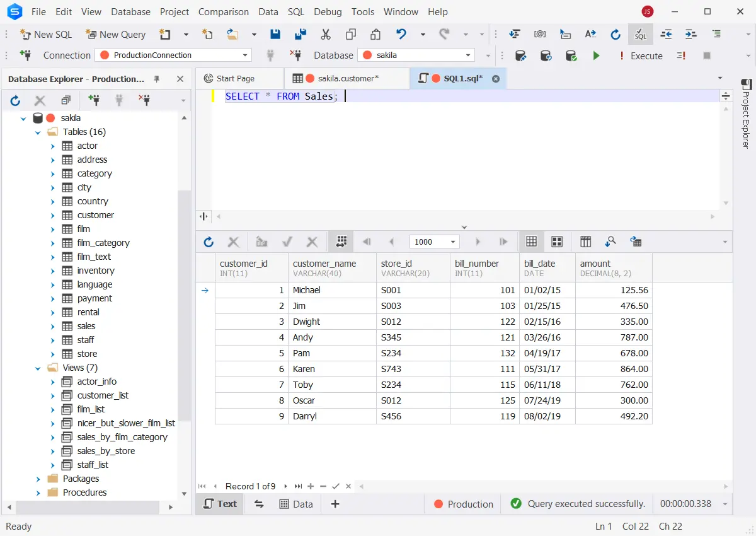Expand the customer table node

[53, 215]
